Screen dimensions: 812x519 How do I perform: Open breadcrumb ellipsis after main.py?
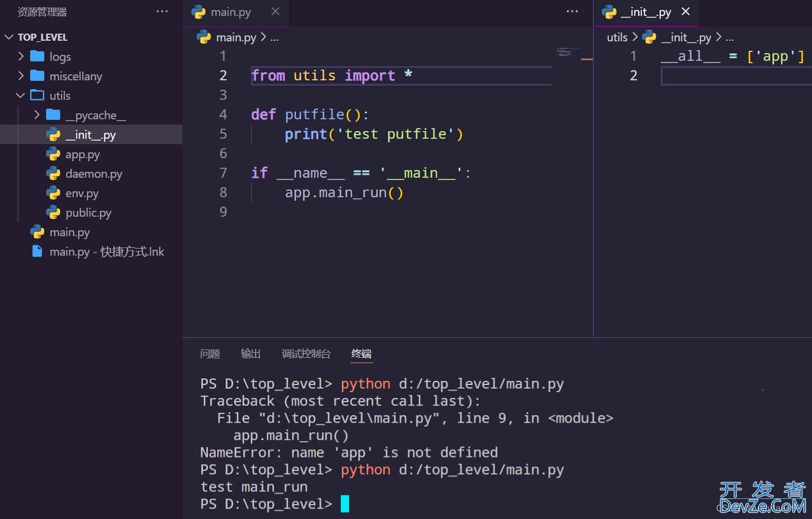coord(274,38)
